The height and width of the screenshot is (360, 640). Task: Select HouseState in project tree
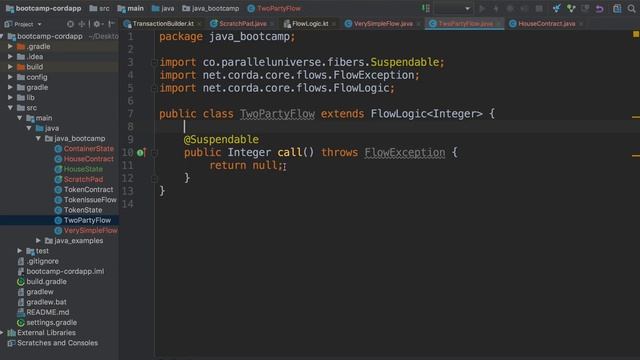pyautogui.click(x=79, y=169)
